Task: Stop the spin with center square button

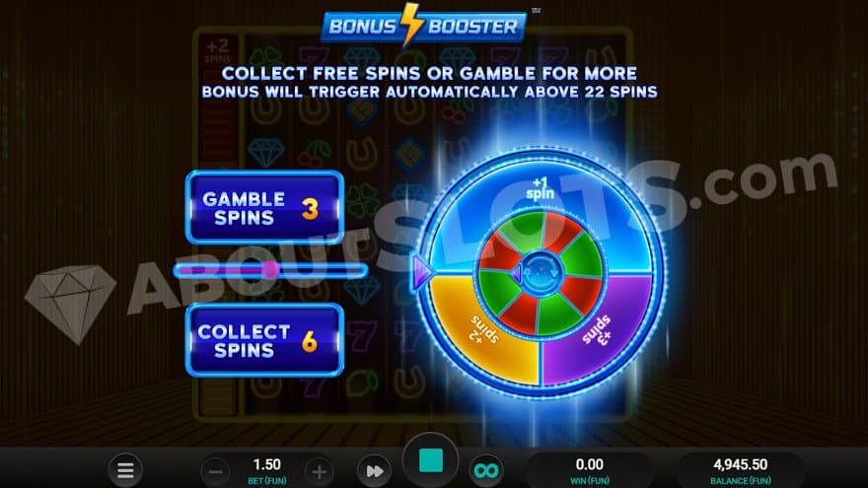Action: click(x=430, y=460)
